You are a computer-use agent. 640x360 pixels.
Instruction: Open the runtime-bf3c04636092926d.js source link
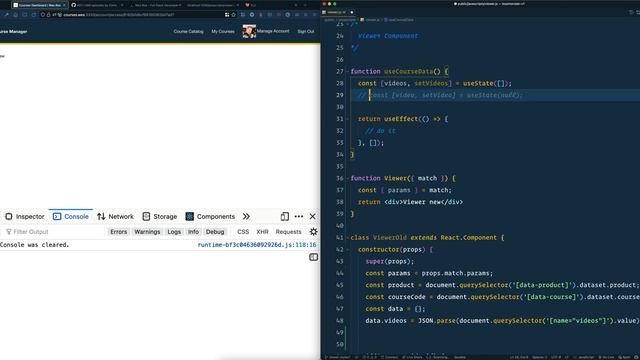pos(257,245)
